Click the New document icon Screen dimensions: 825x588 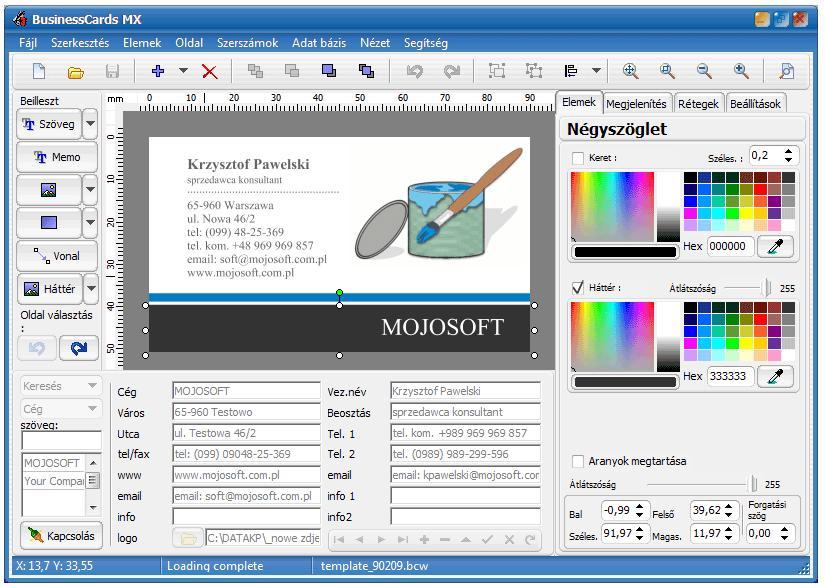pyautogui.click(x=39, y=71)
